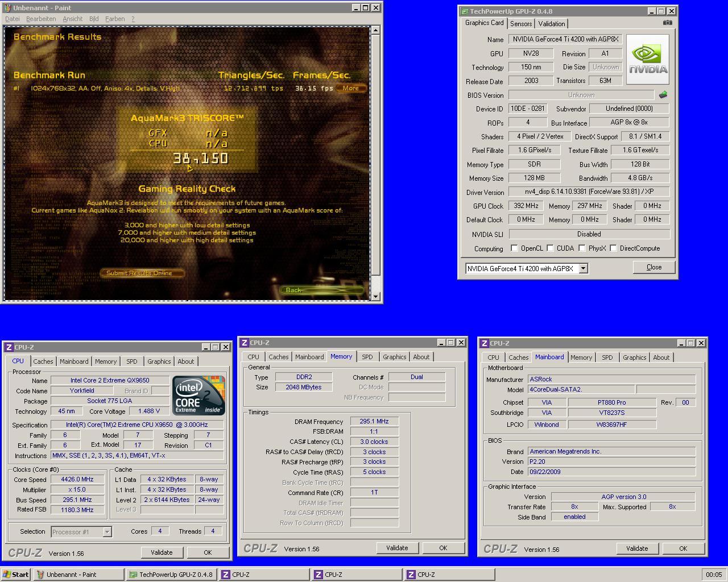Enable the OpenCL checkbox
The width and height of the screenshot is (728, 582).
tap(514, 248)
